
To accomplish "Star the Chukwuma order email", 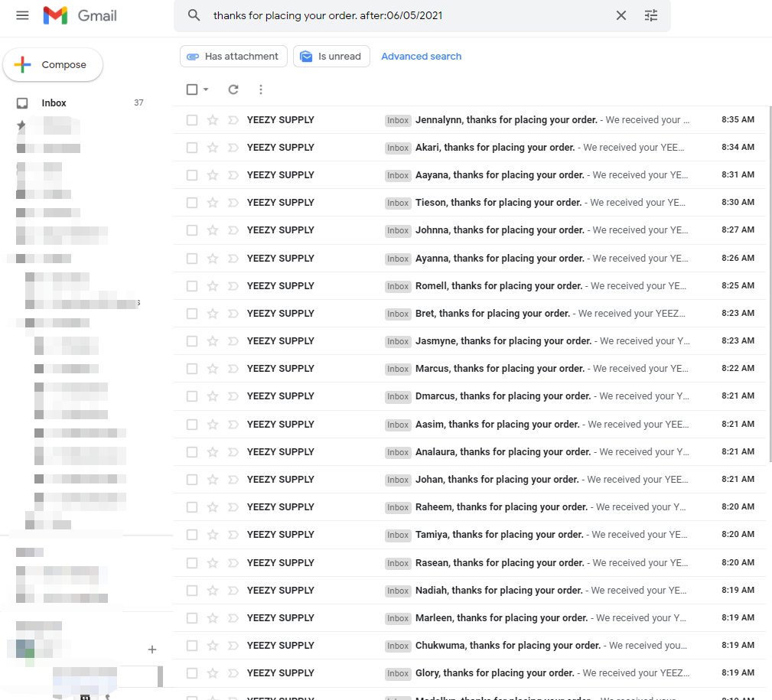I will click(x=213, y=646).
